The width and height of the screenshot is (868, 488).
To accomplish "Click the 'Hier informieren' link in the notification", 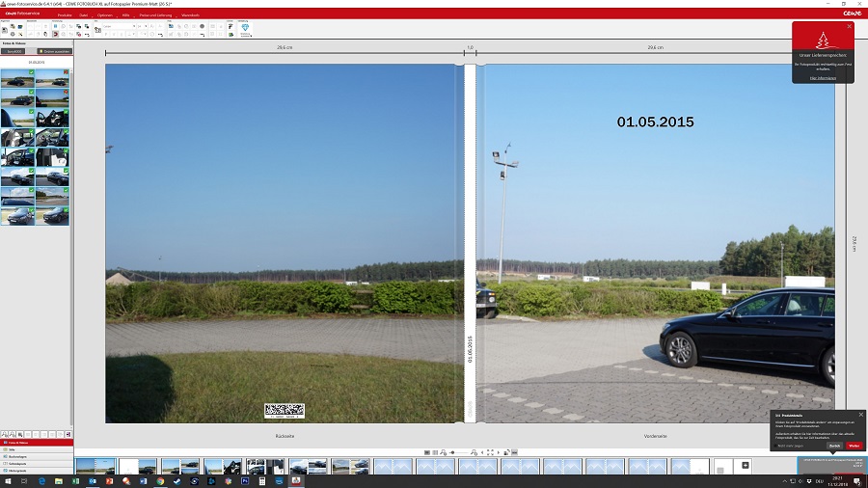I will [x=823, y=77].
